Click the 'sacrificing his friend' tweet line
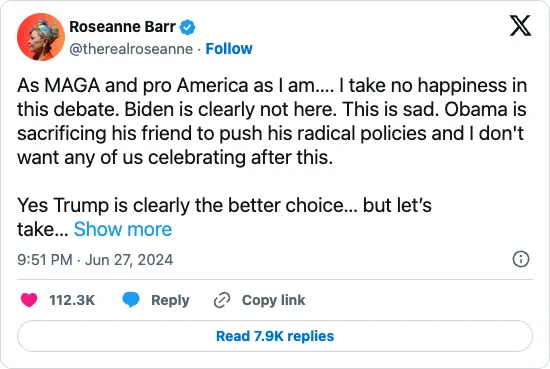Screen dimensions: 550x369 pyautogui.click(x=270, y=134)
